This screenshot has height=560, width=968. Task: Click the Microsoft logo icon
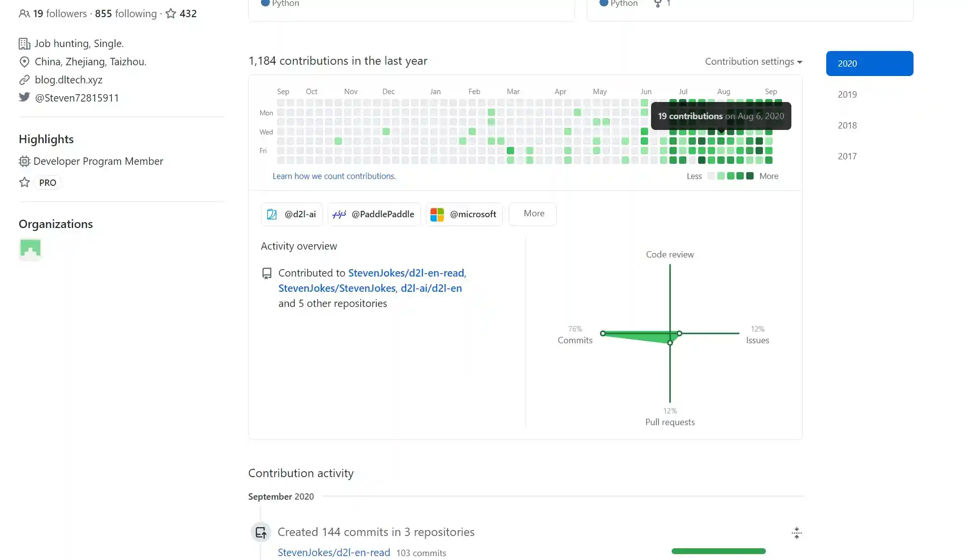437,214
